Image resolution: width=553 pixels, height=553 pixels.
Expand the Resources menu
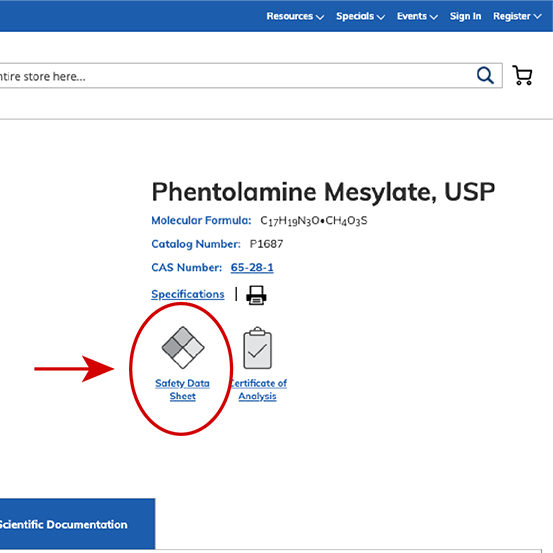pyautogui.click(x=295, y=16)
